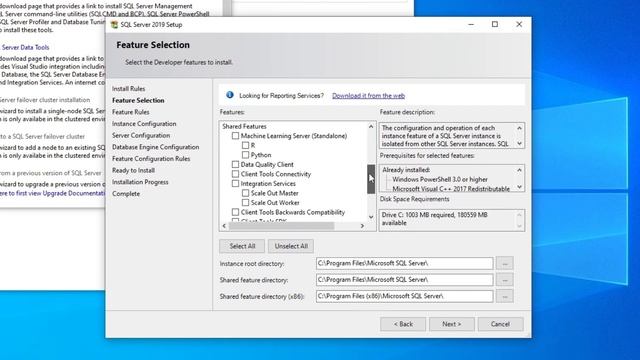Click Microsoft Visual C++ 2017 Redistributable entry
The height and width of the screenshot is (360, 640).
pyautogui.click(x=451, y=189)
